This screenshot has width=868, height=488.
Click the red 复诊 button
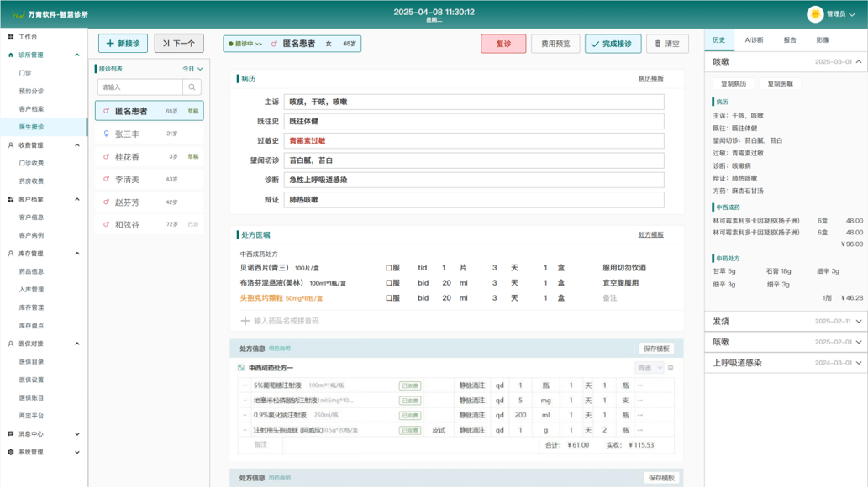click(503, 44)
